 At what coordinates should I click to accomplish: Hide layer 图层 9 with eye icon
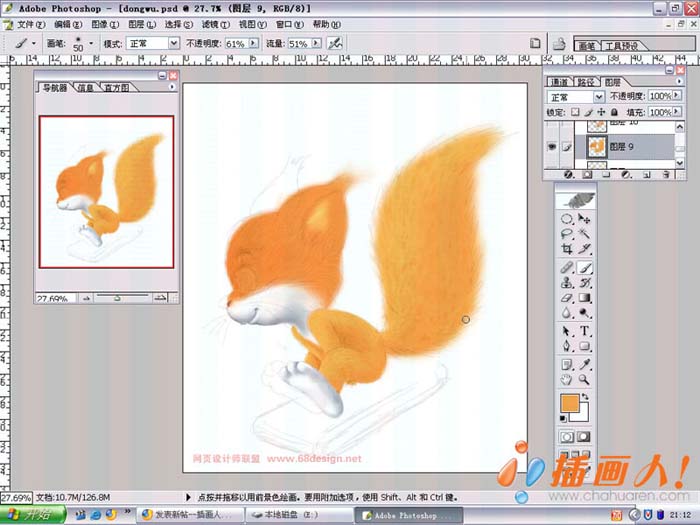point(552,146)
